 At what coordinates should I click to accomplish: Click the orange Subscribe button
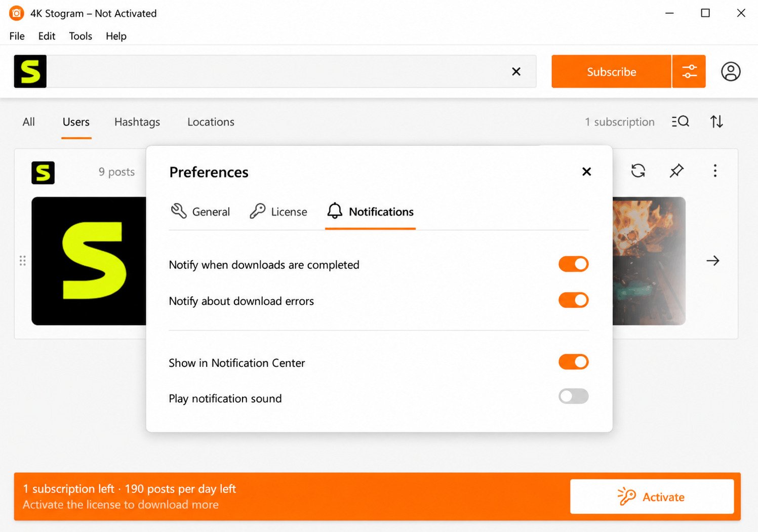click(611, 71)
